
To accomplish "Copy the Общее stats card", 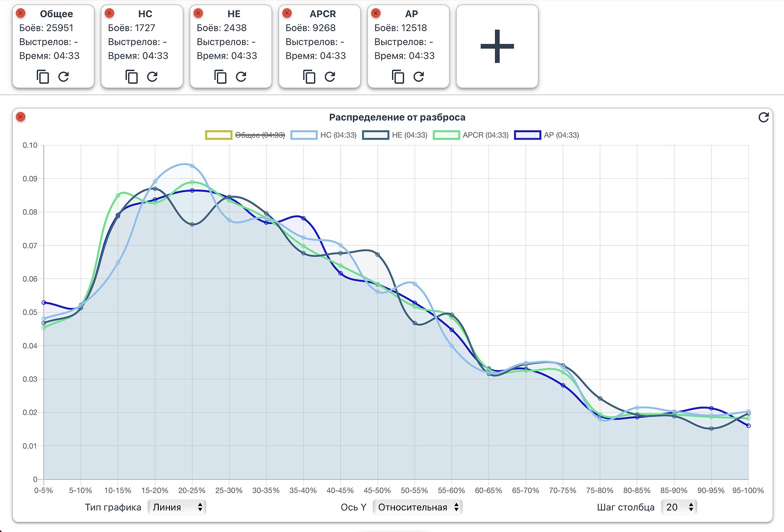I will [43, 77].
